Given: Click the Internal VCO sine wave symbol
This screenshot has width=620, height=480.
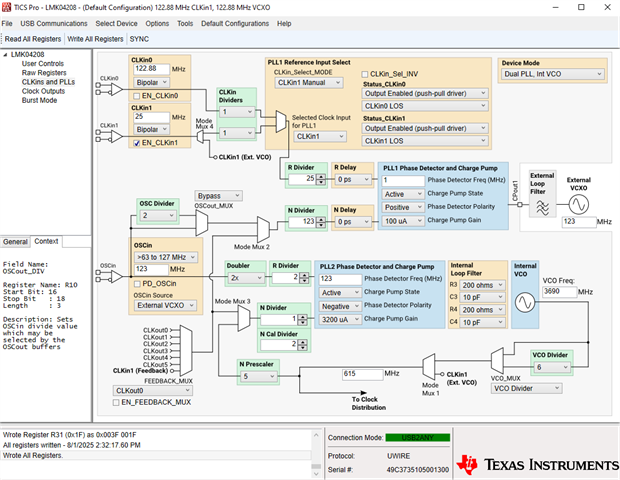Looking at the screenshot, I should [x=525, y=302].
